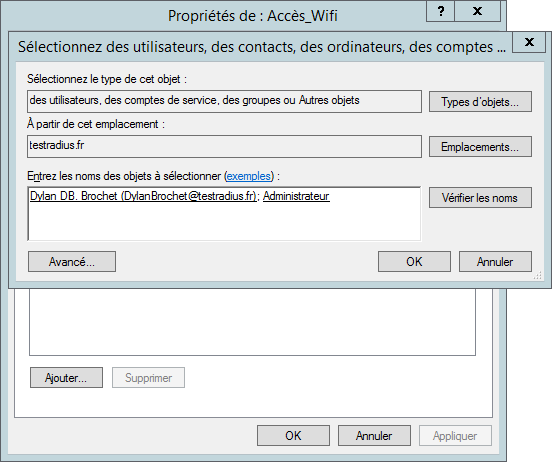The width and height of the screenshot is (553, 463).
Task: Select the resolved Administrateur entry
Action: (x=296, y=196)
